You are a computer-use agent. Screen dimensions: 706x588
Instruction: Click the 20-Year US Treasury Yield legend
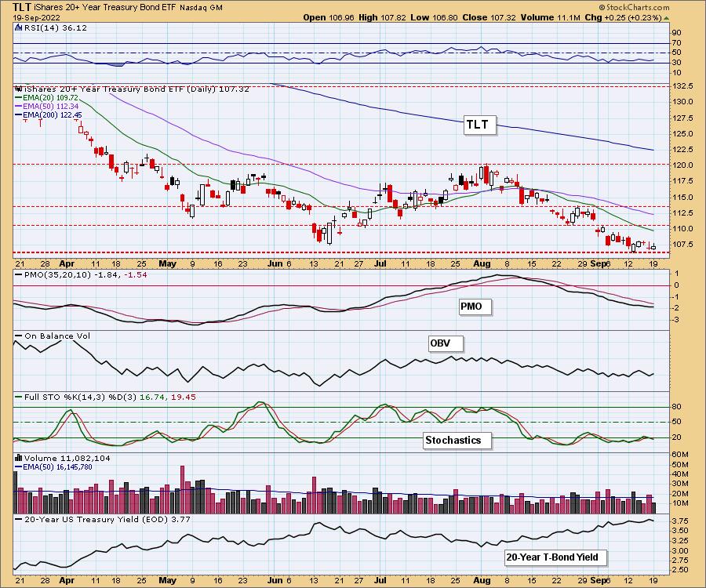107,520
